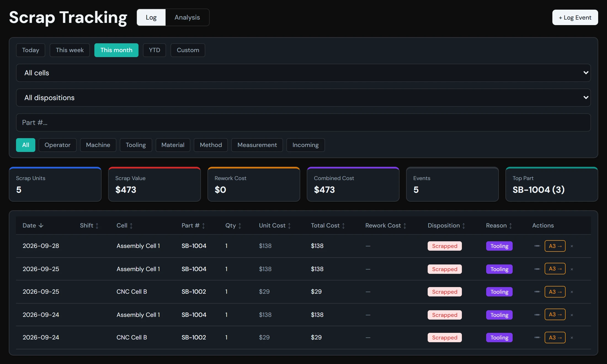Toggle the Method reason filter

point(211,145)
